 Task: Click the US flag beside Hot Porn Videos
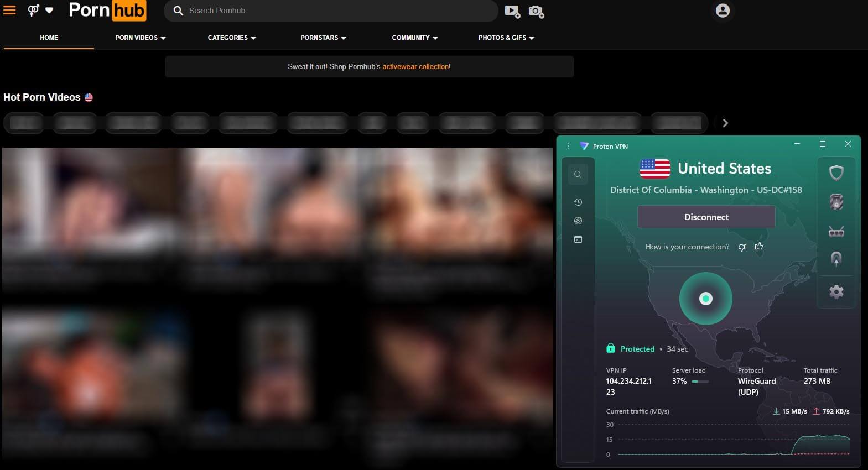point(89,97)
